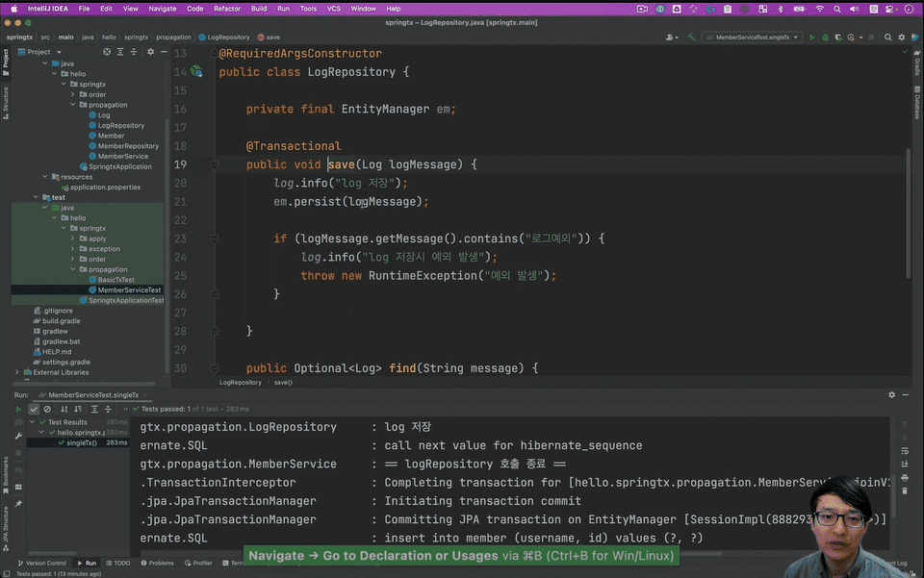The image size is (924, 578).
Task: Open the Version Control tool window
Action: [x=42, y=563]
